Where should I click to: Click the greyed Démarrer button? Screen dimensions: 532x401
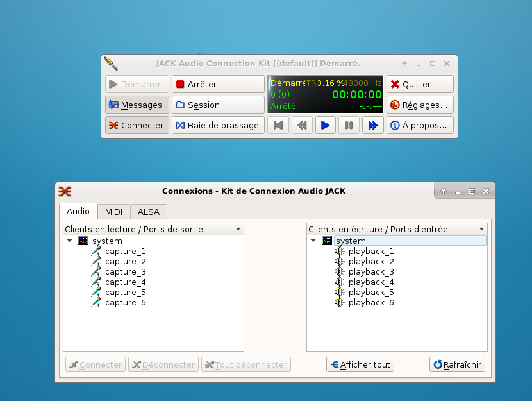click(137, 84)
